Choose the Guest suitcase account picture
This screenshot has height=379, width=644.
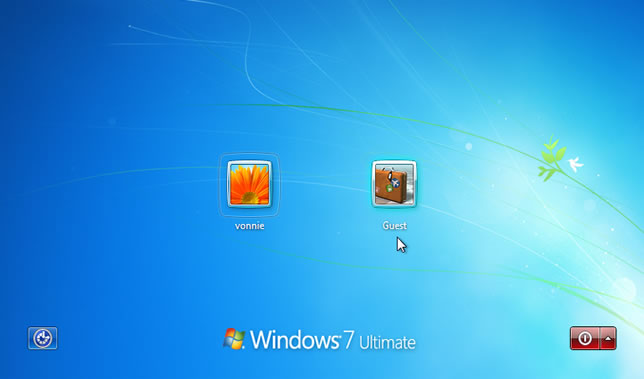394,184
